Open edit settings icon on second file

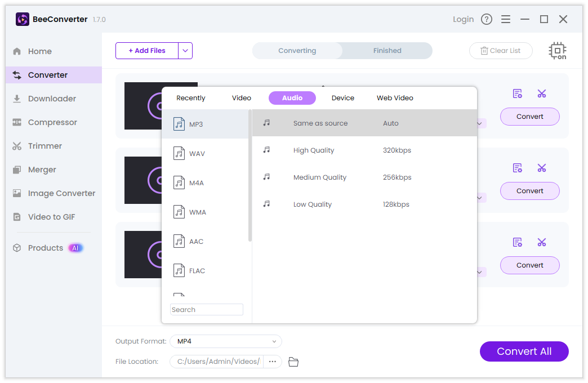click(x=517, y=168)
